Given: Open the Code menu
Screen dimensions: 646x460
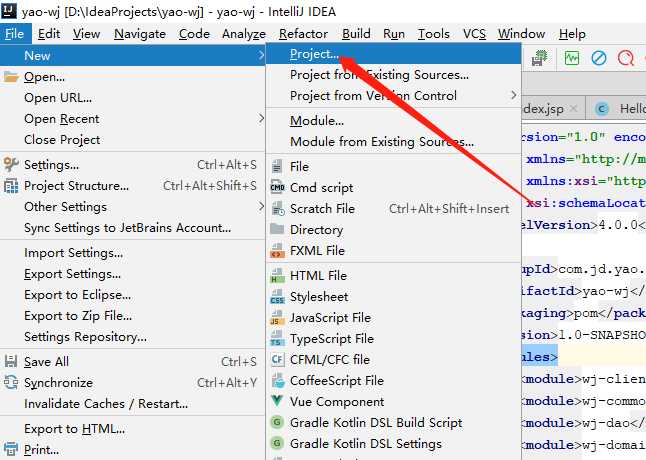Looking at the screenshot, I should (x=194, y=34).
